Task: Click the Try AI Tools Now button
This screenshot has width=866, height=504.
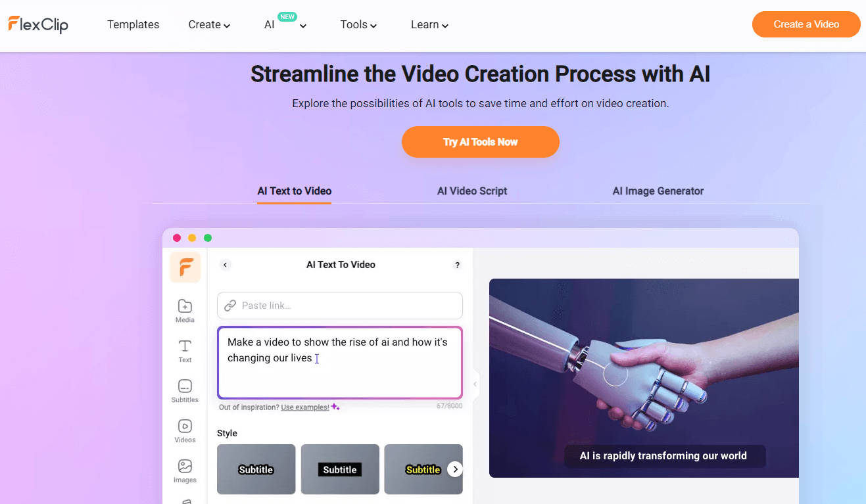Action: pos(480,142)
